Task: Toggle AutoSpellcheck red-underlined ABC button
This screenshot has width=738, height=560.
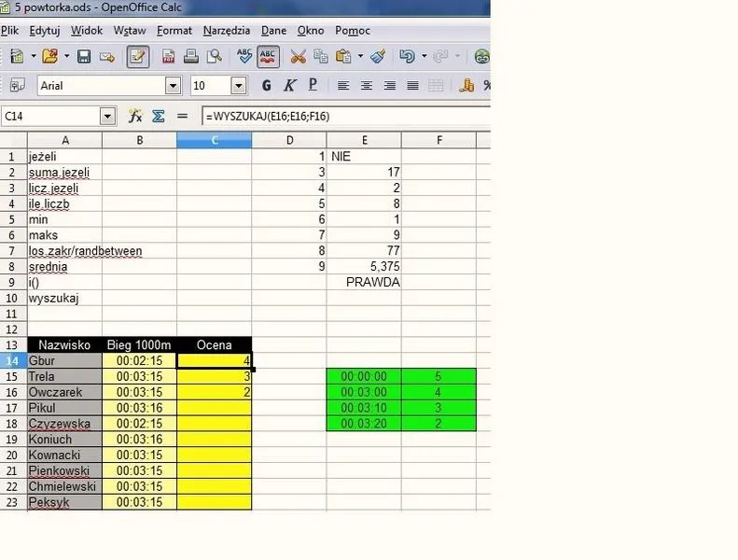Action: (268, 57)
